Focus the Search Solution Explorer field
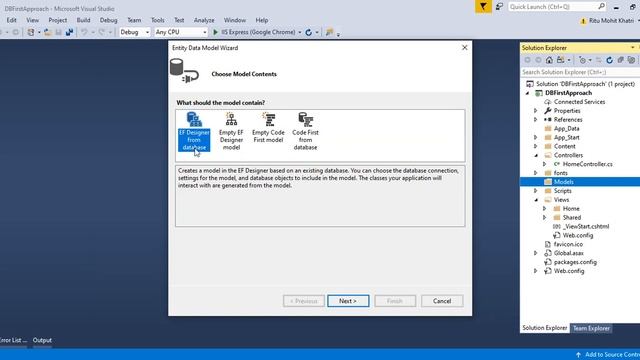This screenshot has width=640, height=360. tap(580, 72)
